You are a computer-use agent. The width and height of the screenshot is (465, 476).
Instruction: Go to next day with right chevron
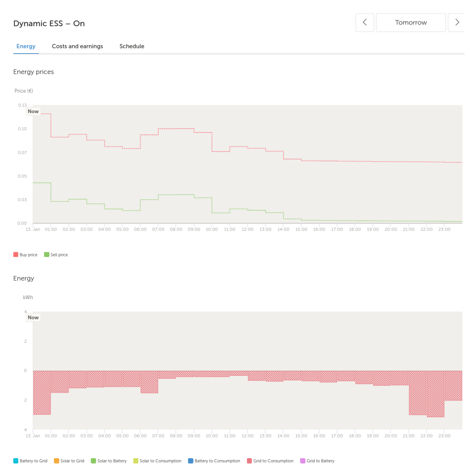457,23
